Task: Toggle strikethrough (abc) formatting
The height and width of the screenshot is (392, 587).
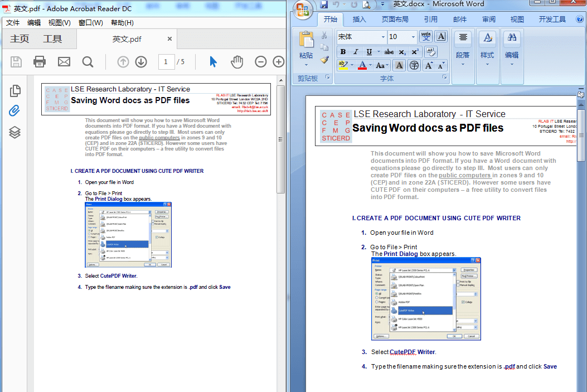Action: coord(389,52)
